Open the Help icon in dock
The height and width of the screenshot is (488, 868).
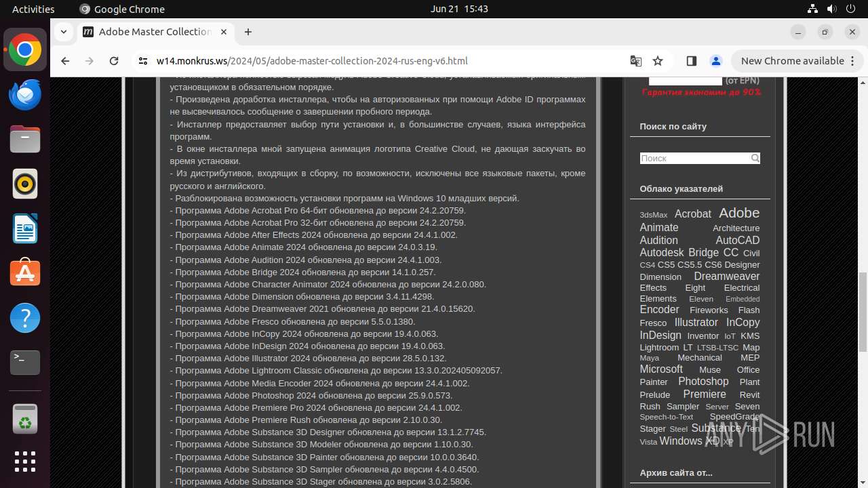point(25,318)
